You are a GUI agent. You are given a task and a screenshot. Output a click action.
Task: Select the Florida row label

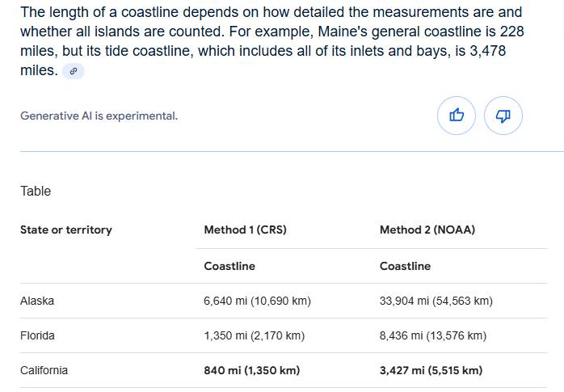(x=37, y=335)
